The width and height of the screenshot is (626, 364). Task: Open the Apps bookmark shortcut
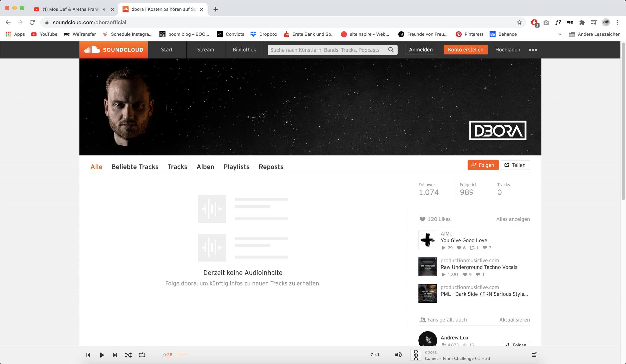(x=15, y=34)
